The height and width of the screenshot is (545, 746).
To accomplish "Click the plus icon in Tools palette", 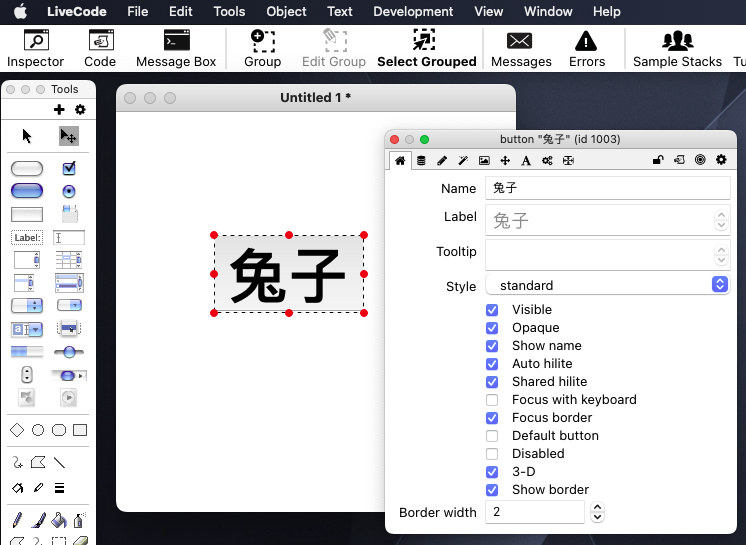I will 59,110.
